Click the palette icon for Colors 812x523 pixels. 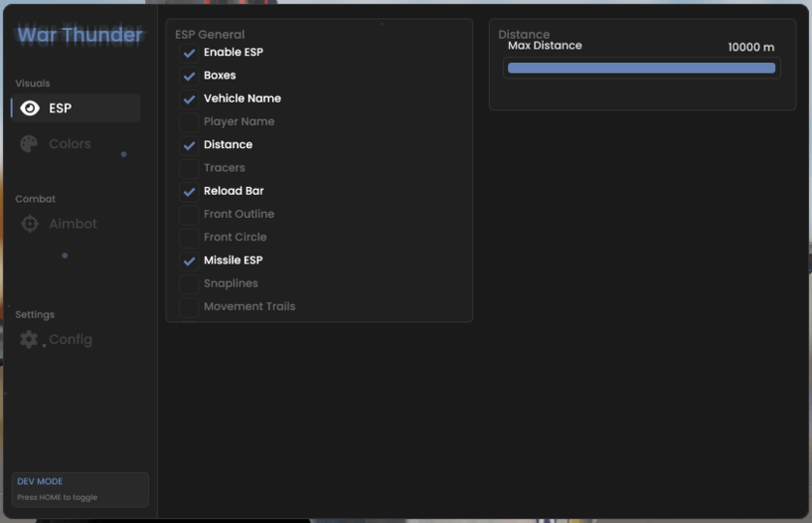click(x=29, y=143)
